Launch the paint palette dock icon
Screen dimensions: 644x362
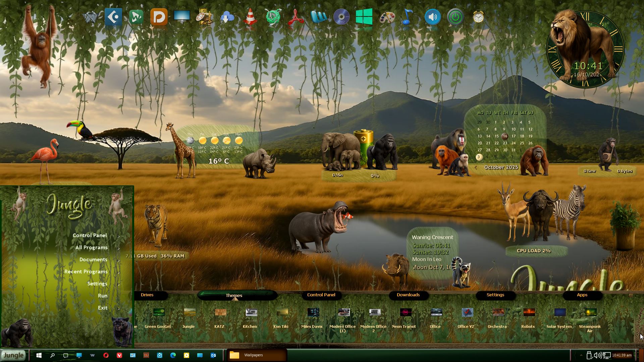point(387,17)
